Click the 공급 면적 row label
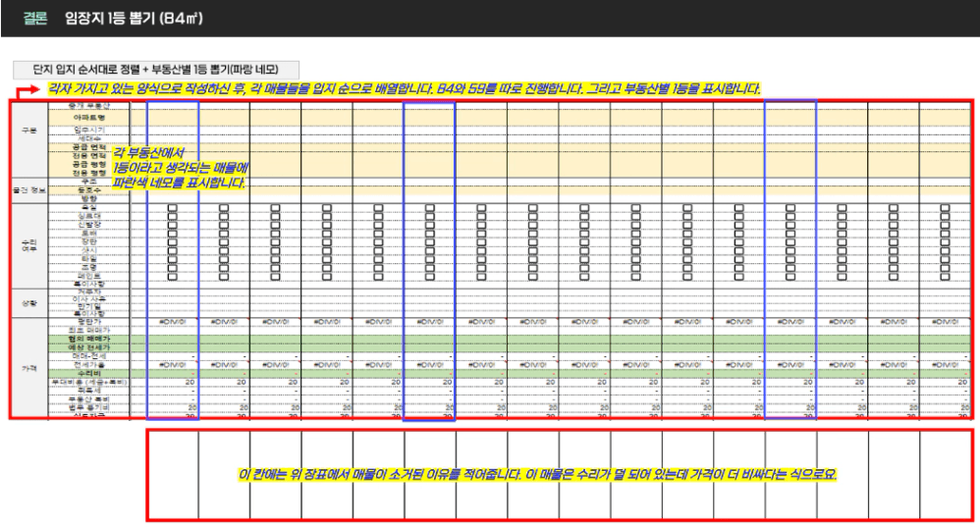This screenshot has width=980, height=527. coord(88,147)
